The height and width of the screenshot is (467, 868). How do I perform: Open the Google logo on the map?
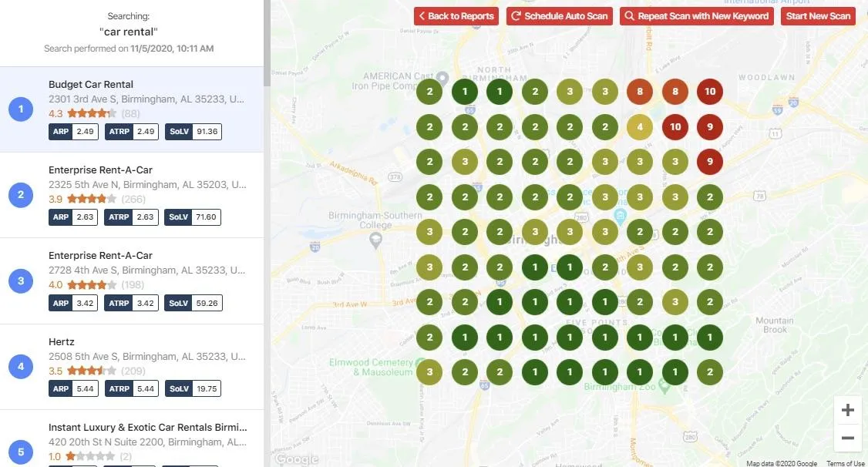(297, 459)
